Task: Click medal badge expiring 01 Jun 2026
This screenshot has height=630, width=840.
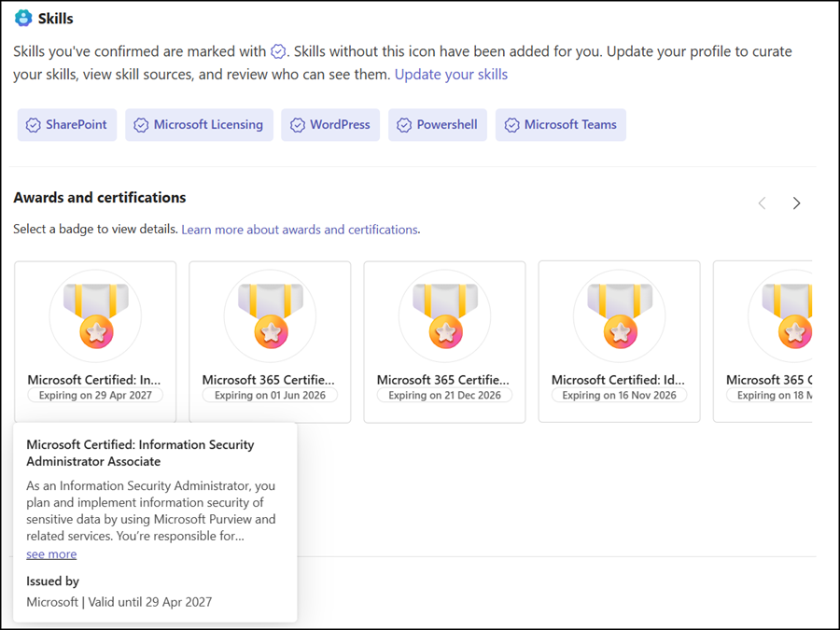Action: [x=270, y=316]
